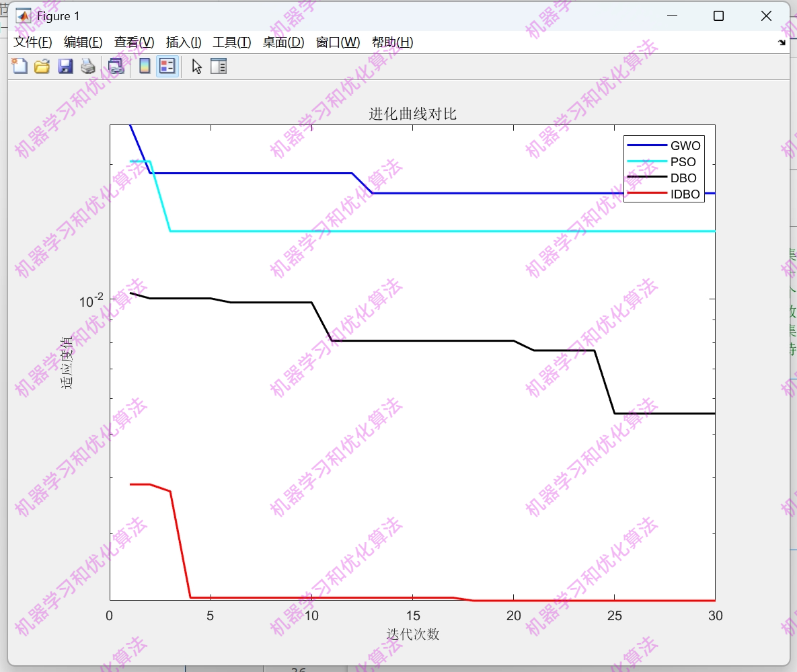Minimize the Figure 1 window

click(x=672, y=16)
